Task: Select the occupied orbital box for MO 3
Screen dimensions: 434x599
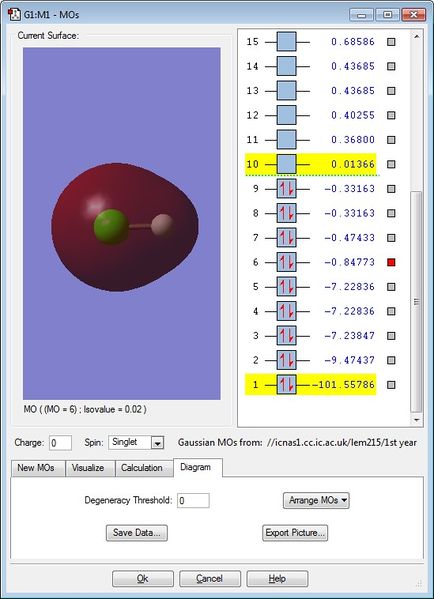Action: pos(287,336)
